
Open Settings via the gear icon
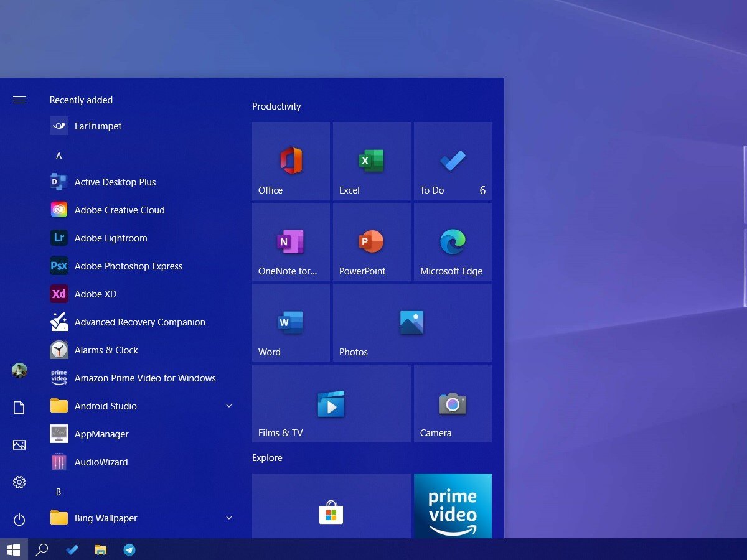tap(19, 482)
